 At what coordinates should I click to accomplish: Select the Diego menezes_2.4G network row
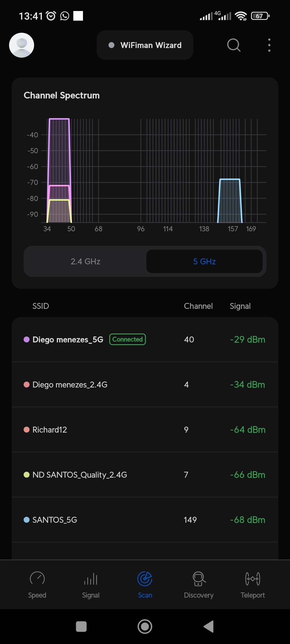(x=145, y=385)
